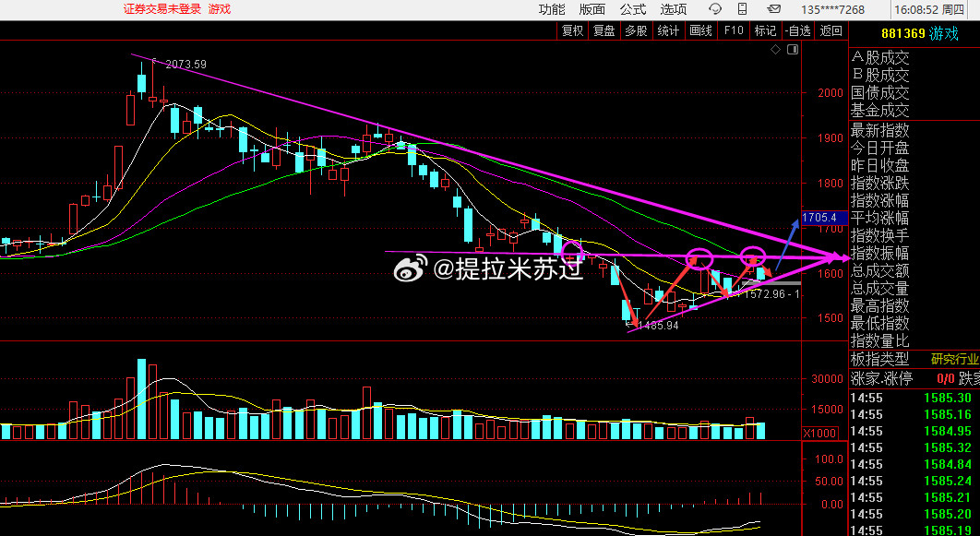
Task: Select the A股成交 row
Action: [880, 58]
